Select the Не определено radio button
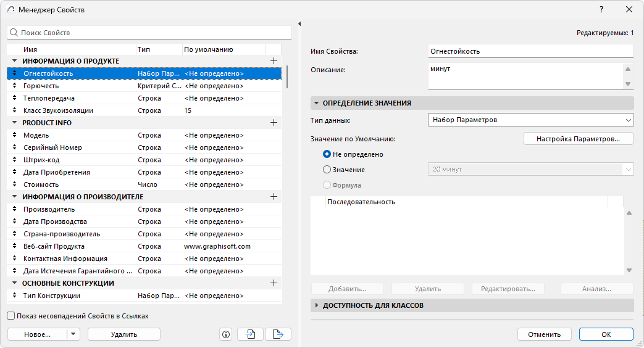This screenshot has height=348, width=644. (327, 154)
